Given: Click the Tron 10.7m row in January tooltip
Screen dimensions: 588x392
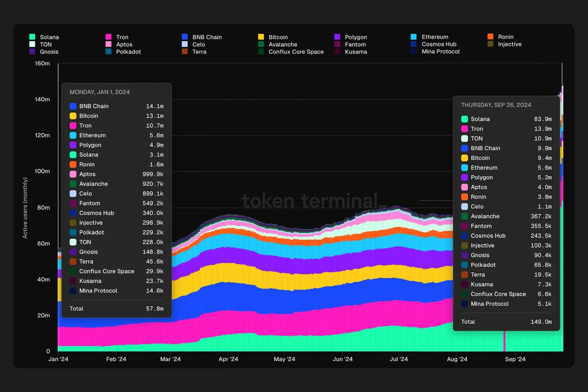Looking at the screenshot, I should [117, 126].
